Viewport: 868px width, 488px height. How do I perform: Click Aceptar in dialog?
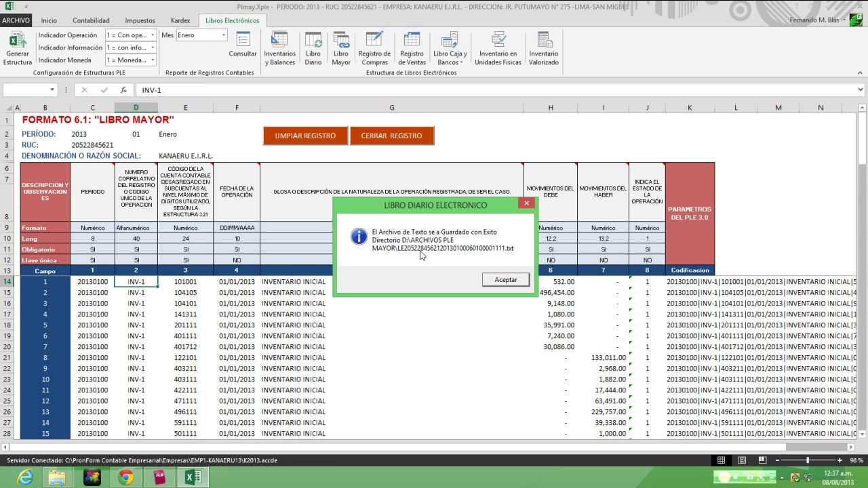[x=506, y=279]
